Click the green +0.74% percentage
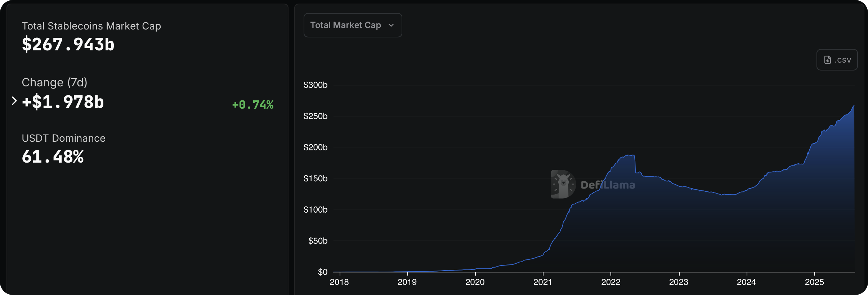This screenshot has height=295, width=868. point(253,105)
